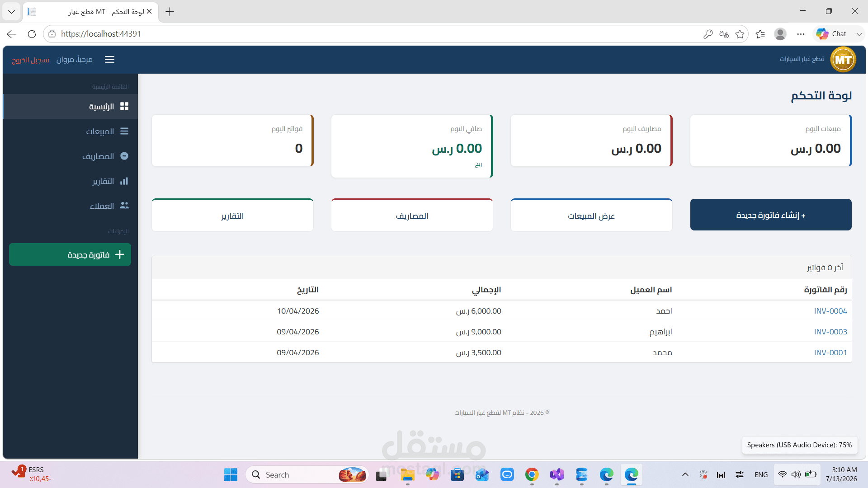Click the date 10/04/2026
Screen dimensions: 868x488
tap(298, 311)
